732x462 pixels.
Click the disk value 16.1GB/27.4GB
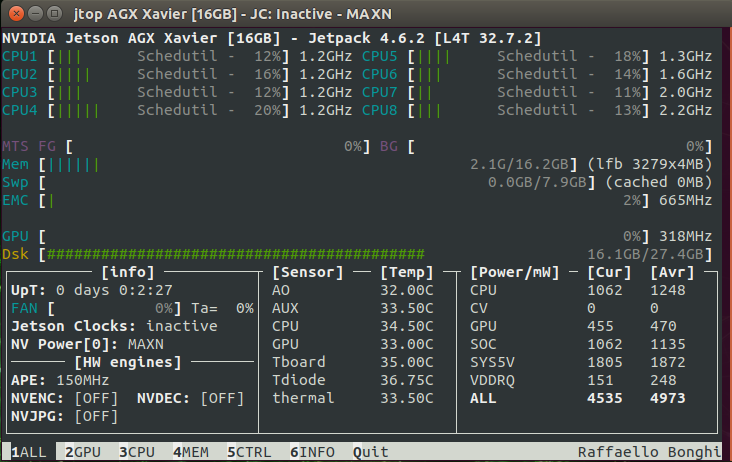tap(645, 254)
